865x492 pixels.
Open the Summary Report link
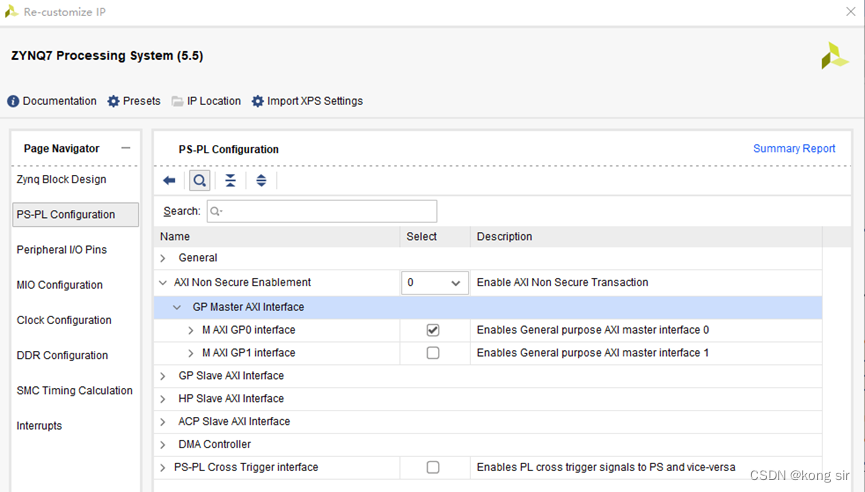point(794,148)
